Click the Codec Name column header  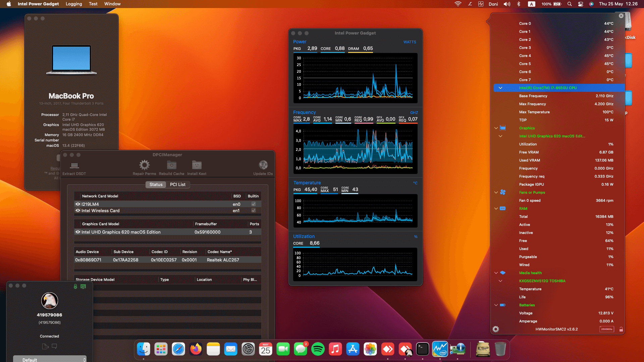point(220,252)
